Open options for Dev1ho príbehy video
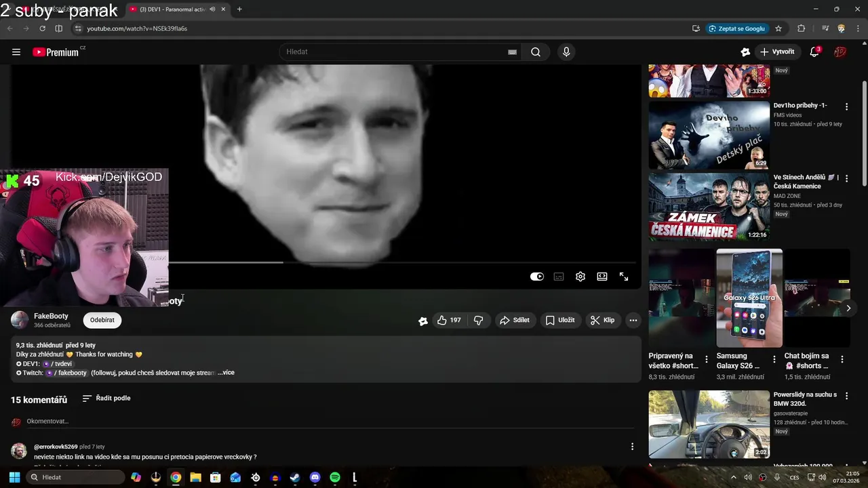 coord(846,106)
